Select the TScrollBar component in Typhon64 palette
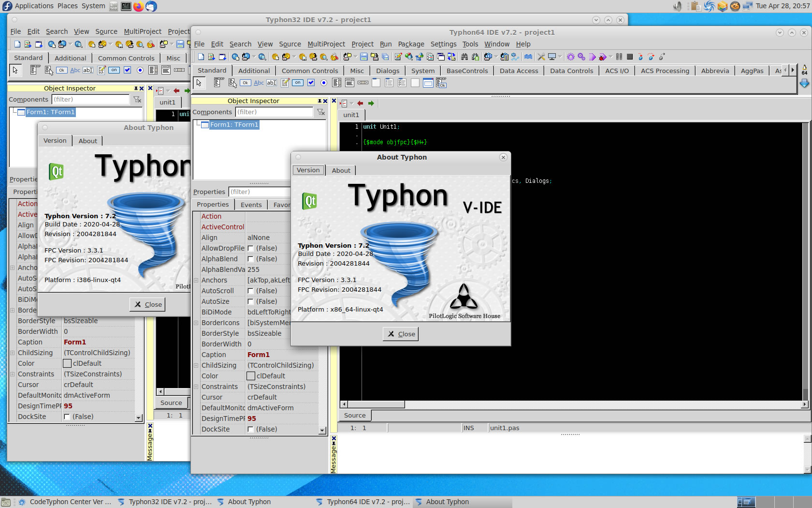Image resolution: width=812 pixels, height=508 pixels. point(363,83)
